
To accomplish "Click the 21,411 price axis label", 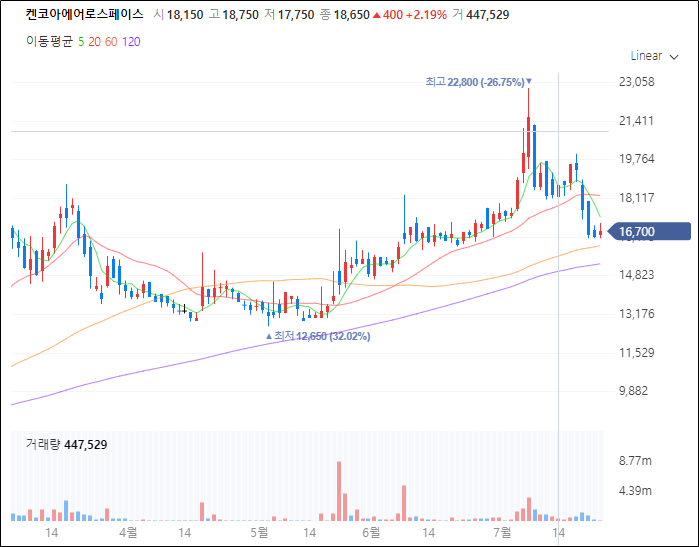I will (x=637, y=121).
